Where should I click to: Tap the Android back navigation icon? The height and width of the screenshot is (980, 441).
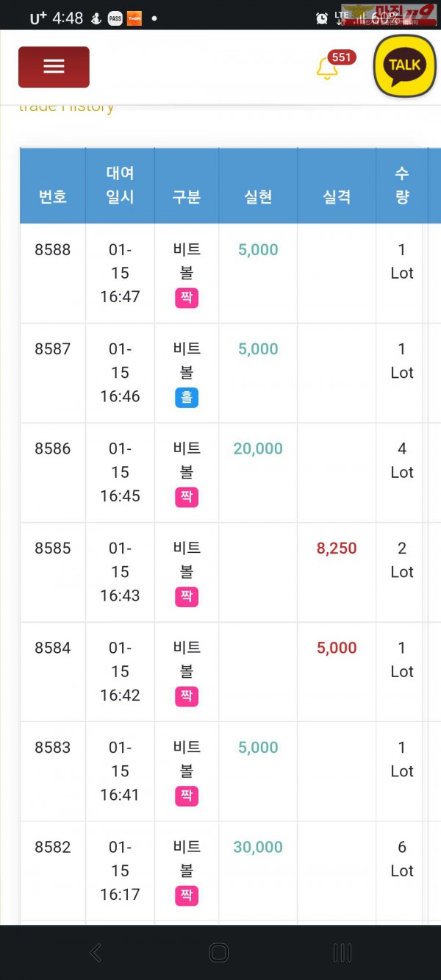[96, 953]
